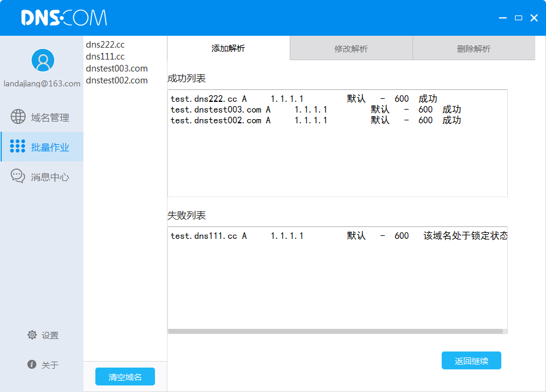Switch to the 修改解析 tab
546x392 pixels.
[x=351, y=48]
